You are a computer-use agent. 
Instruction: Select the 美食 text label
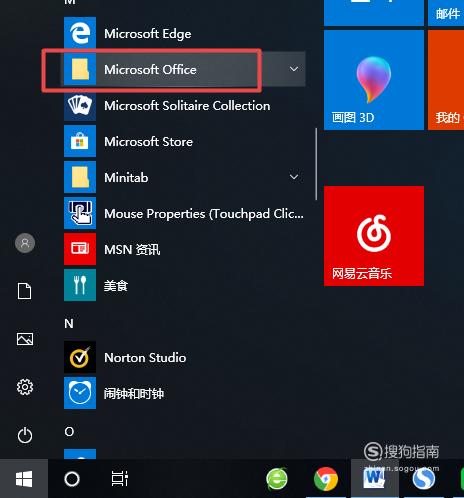116,286
